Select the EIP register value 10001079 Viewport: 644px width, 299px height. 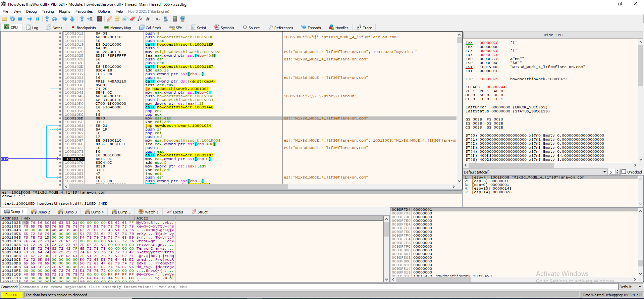[489, 79]
